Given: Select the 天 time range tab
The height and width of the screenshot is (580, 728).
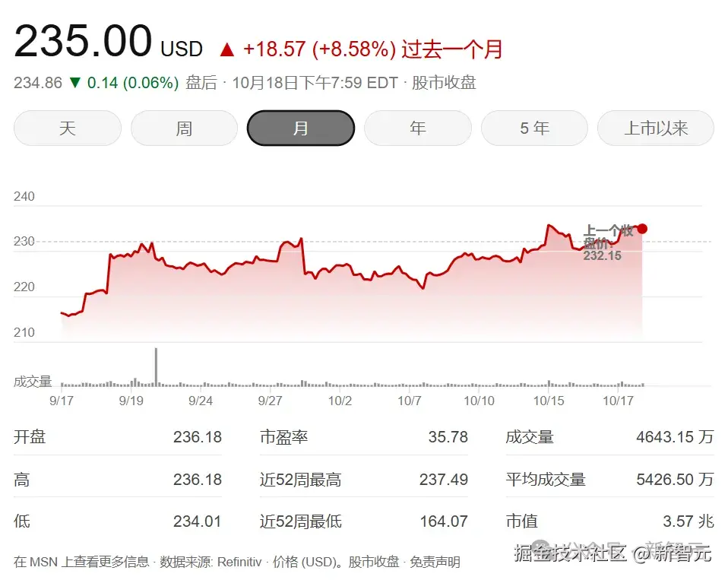Looking at the screenshot, I should click(67, 128).
